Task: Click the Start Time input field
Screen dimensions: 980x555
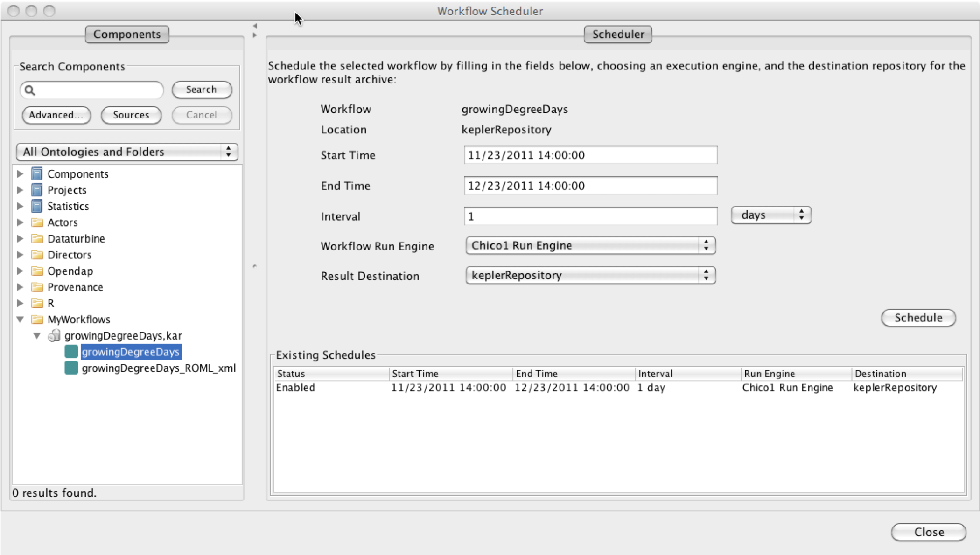Action: 590,155
